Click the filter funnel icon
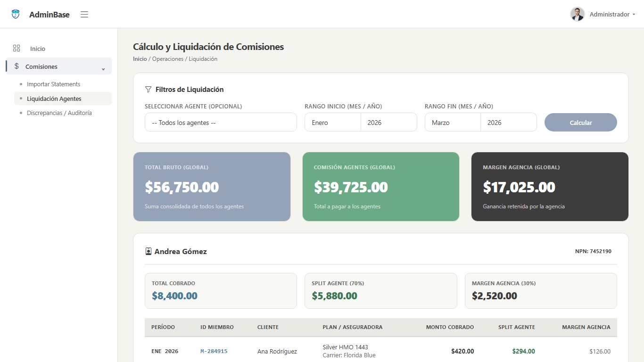This screenshot has height=362, width=644. (x=148, y=89)
